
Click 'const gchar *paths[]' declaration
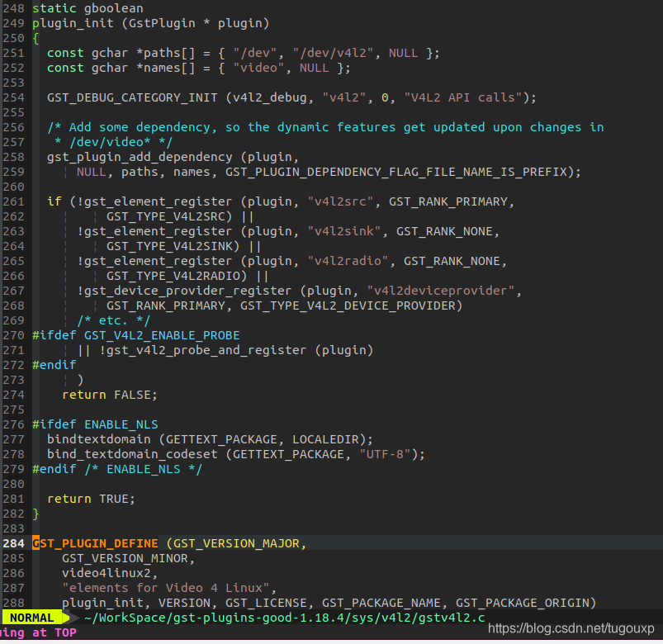pos(121,53)
